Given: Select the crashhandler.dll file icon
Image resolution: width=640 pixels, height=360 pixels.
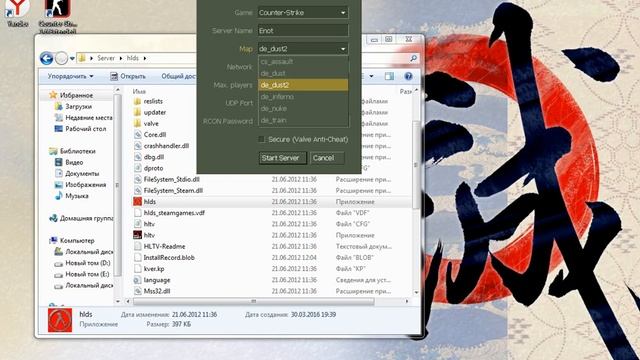Looking at the screenshot, I should coord(138,146).
